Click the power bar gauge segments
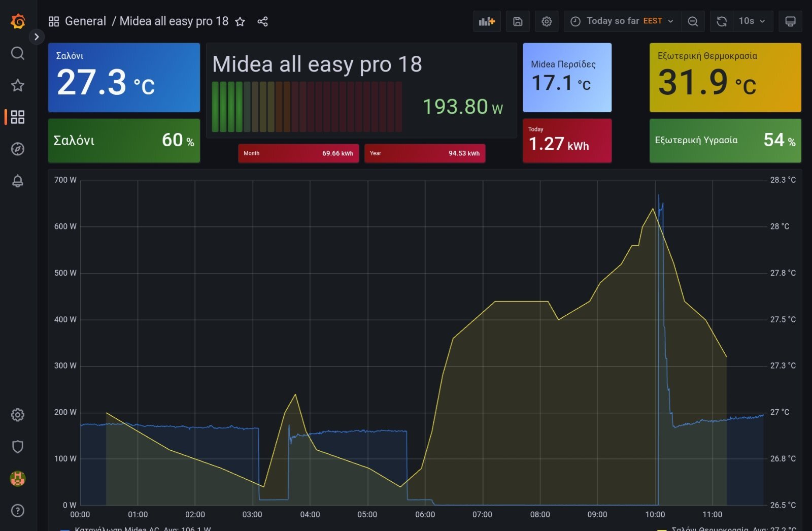 (307, 107)
